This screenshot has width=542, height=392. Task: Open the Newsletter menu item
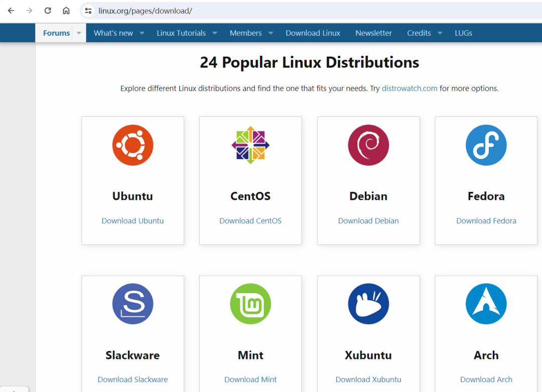374,33
